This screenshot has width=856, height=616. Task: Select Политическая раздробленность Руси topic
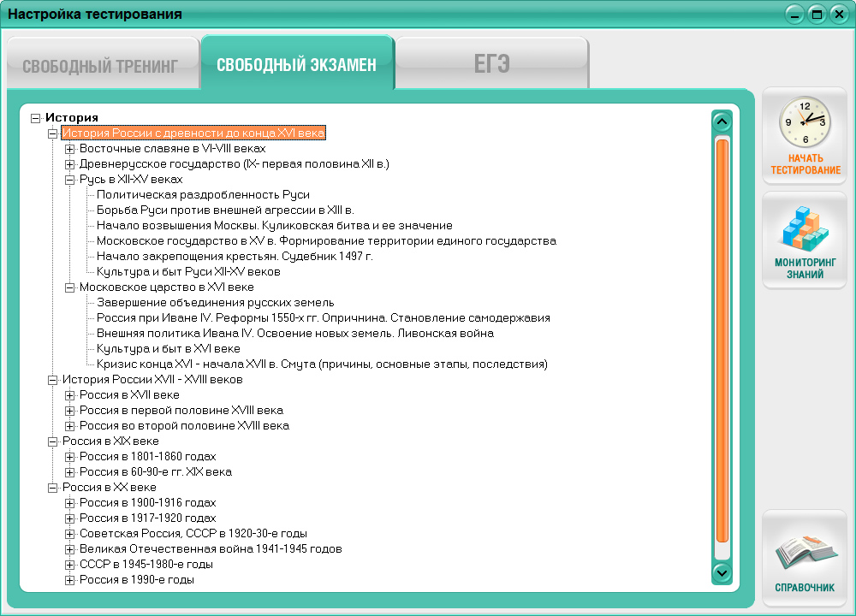(x=203, y=195)
